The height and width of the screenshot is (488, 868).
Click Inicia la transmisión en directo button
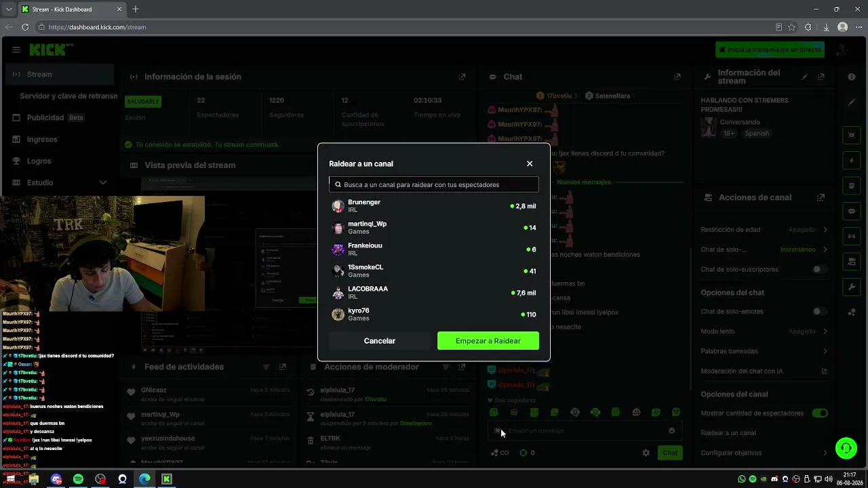click(x=770, y=49)
